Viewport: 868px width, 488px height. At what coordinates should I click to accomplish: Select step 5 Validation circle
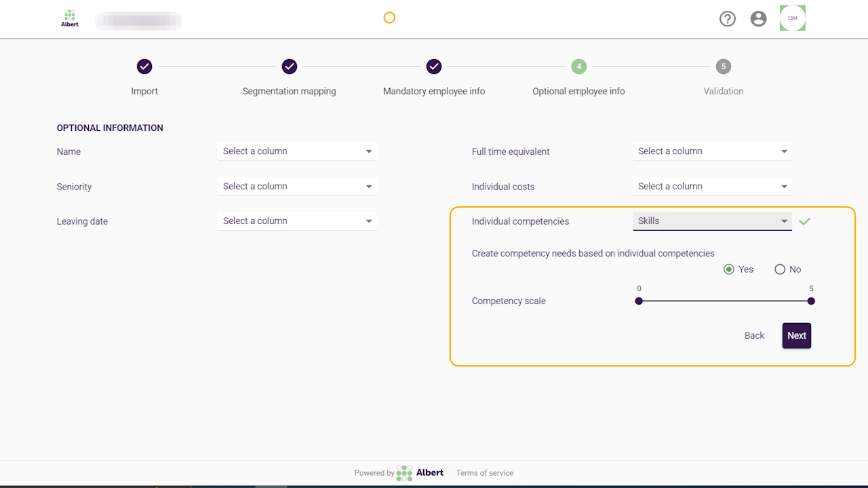coord(724,67)
